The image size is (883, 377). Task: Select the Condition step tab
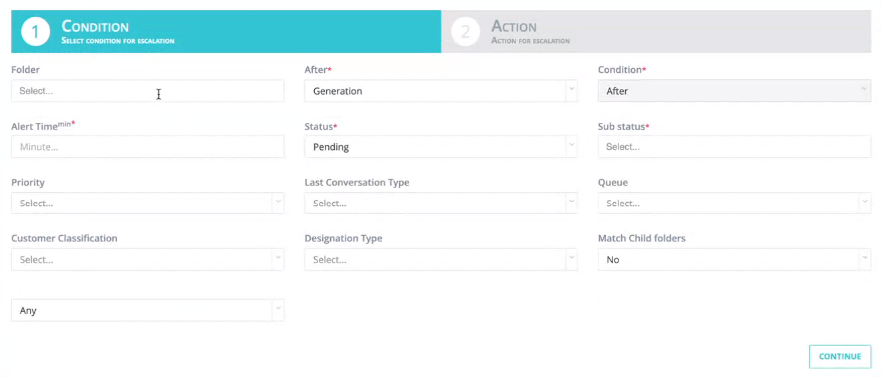[226, 32]
